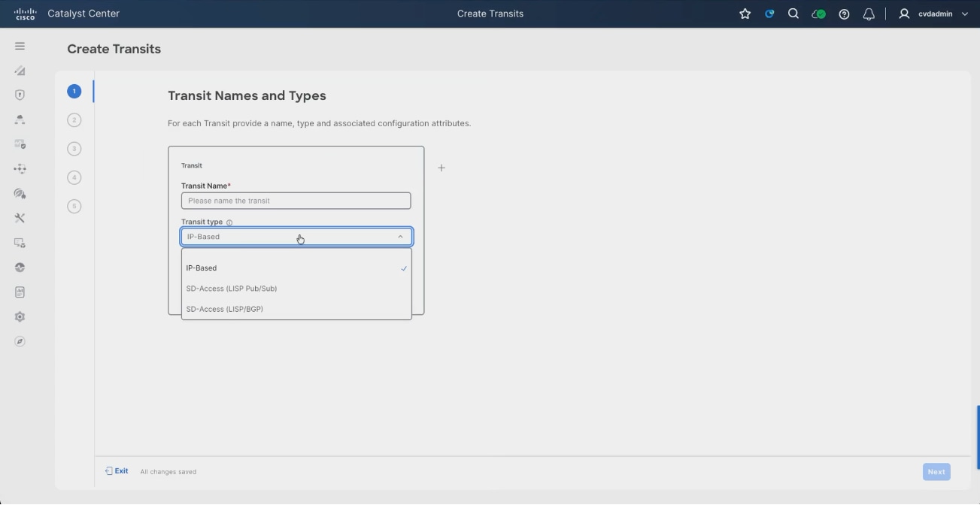Select the IP-Based option

(296, 268)
